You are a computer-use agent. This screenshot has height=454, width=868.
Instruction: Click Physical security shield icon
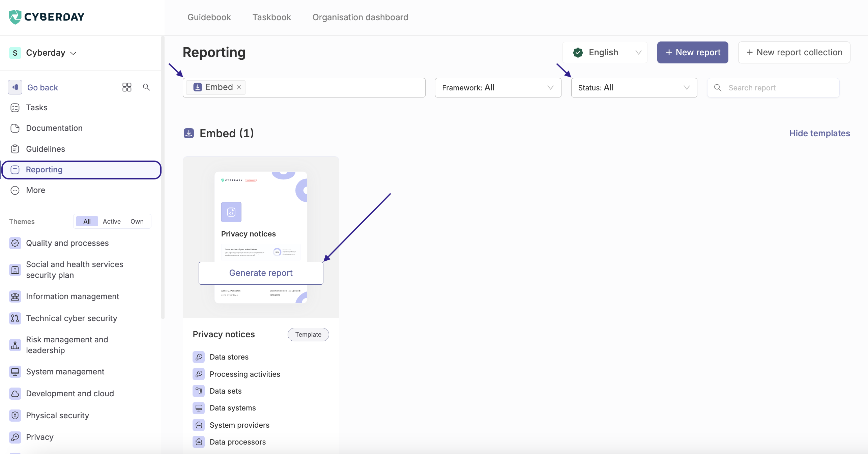(x=15, y=416)
